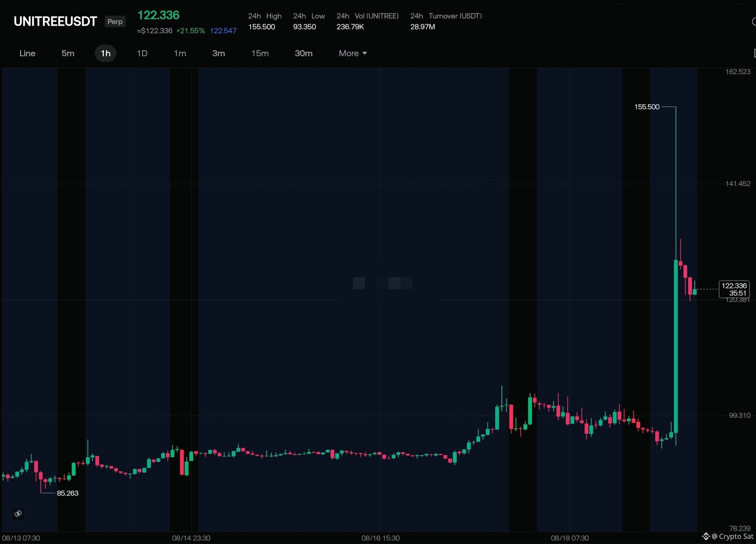Expand the More timeframes dropdown

[353, 53]
